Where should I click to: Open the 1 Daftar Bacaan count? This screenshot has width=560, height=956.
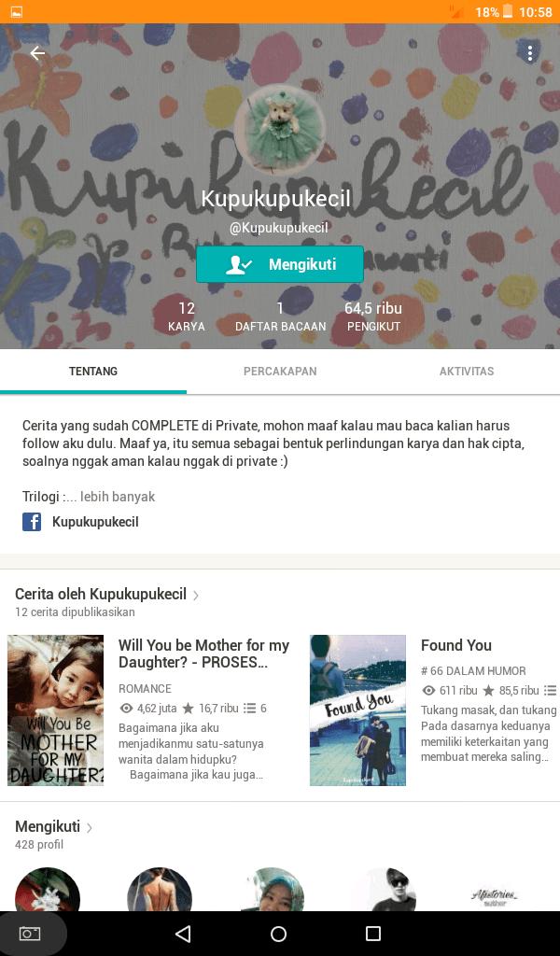coord(280,316)
